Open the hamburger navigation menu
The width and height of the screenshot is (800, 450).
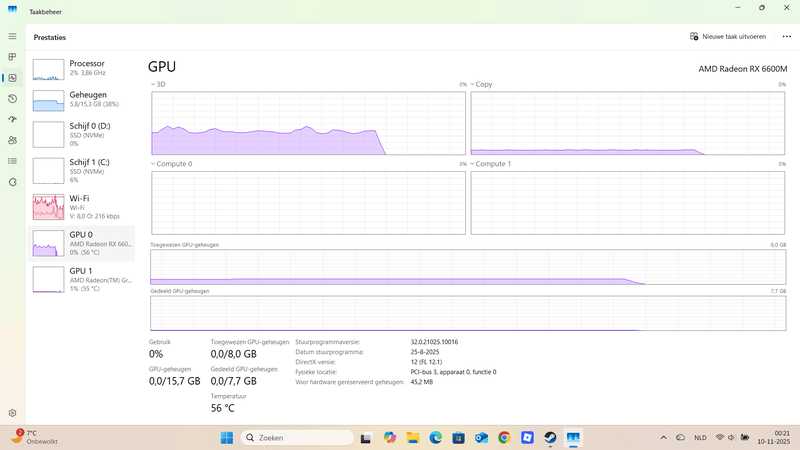point(12,36)
